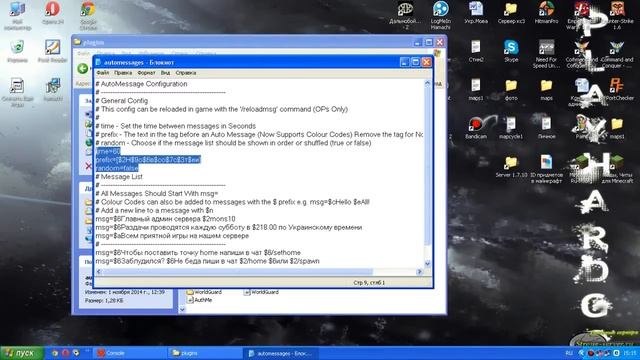This screenshot has height=360, width=640.
Task: Click the Дальнобойщики 2 desktop icon
Action: click(405, 16)
